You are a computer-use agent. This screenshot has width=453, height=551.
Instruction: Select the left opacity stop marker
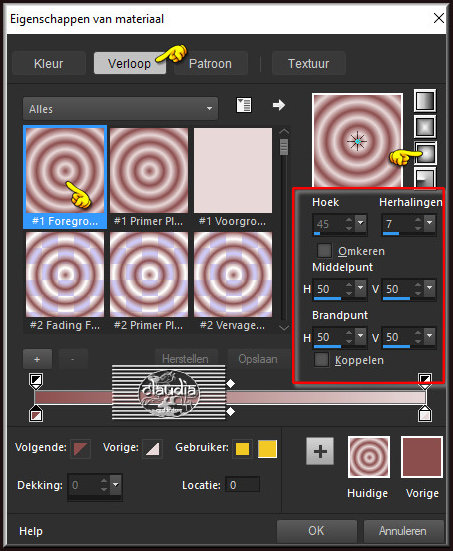(x=36, y=381)
